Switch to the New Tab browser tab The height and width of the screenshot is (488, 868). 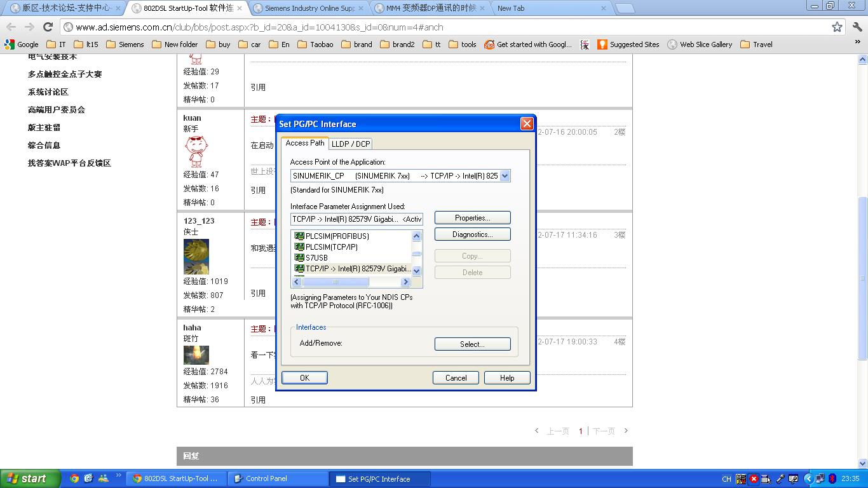pos(550,8)
